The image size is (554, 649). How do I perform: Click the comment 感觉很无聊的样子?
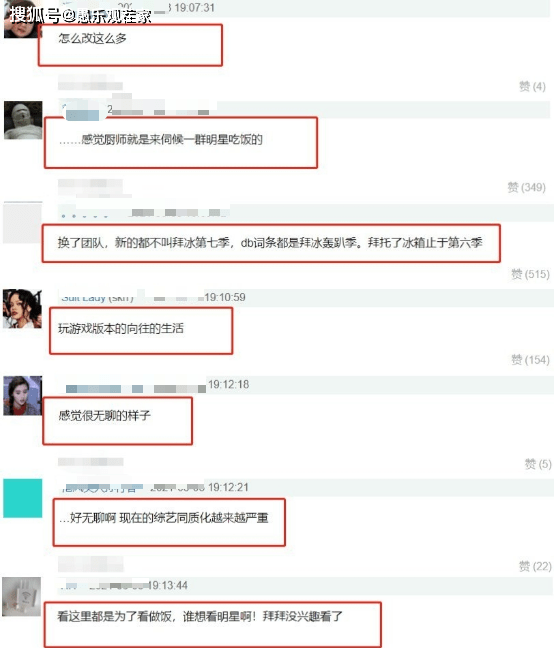pos(104,416)
